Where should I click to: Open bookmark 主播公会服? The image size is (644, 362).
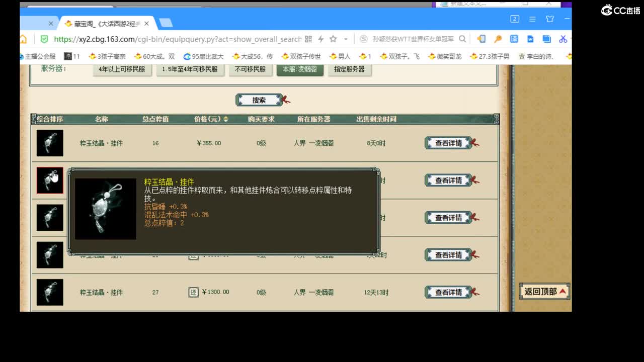38,56
